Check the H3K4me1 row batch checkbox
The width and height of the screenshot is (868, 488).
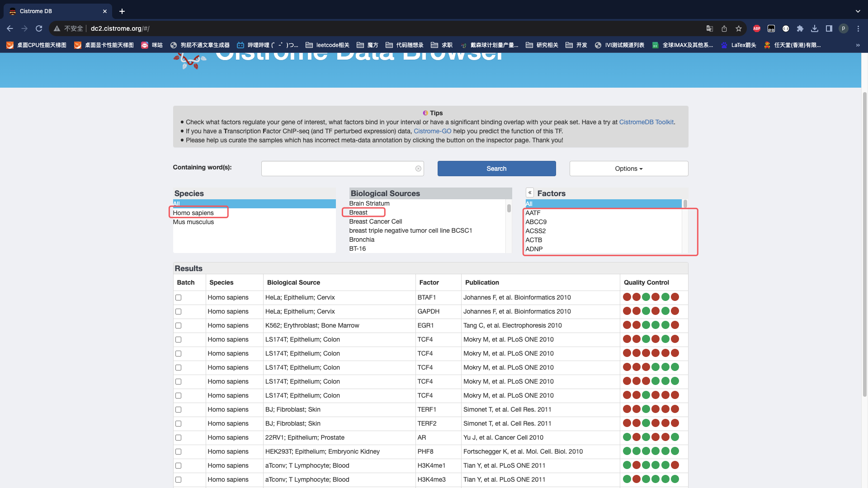(x=179, y=466)
